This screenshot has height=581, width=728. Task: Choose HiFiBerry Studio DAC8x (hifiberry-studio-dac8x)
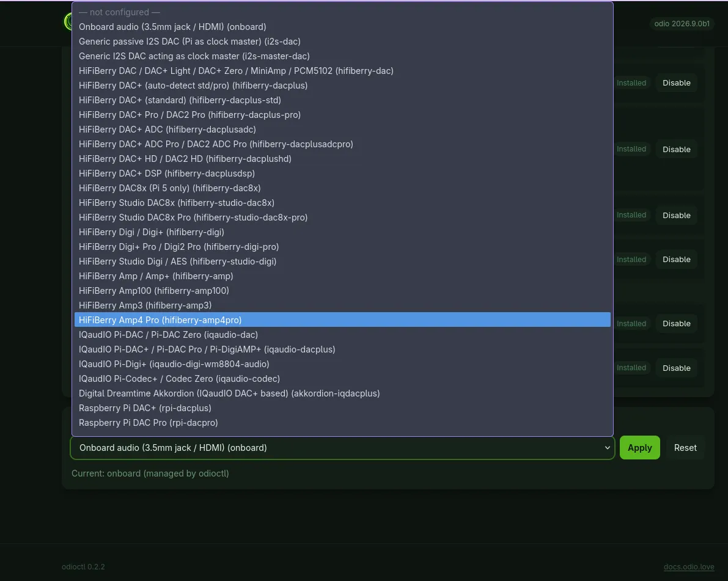(x=342, y=203)
